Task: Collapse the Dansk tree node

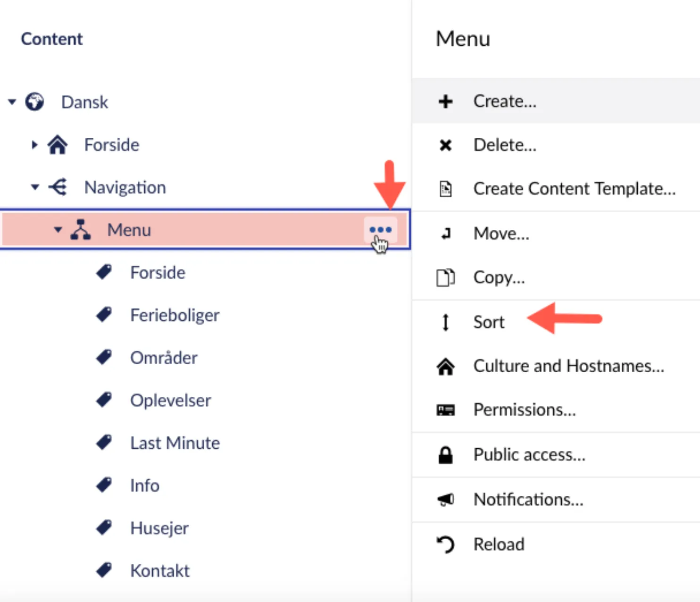Action: (12, 101)
